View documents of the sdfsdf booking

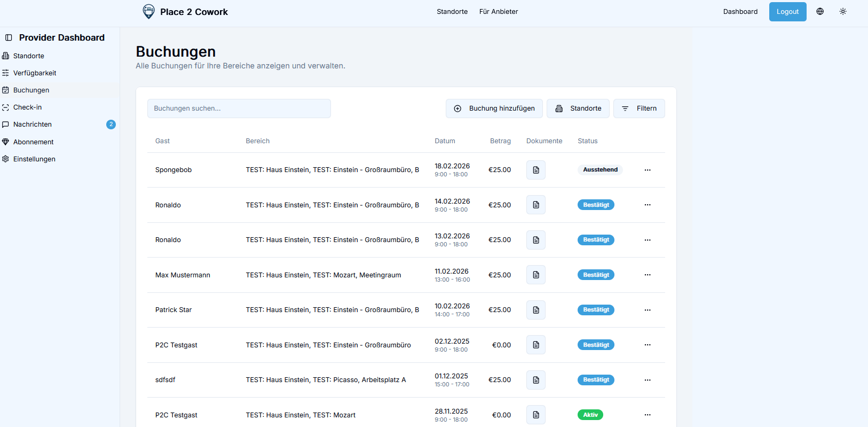click(x=535, y=380)
